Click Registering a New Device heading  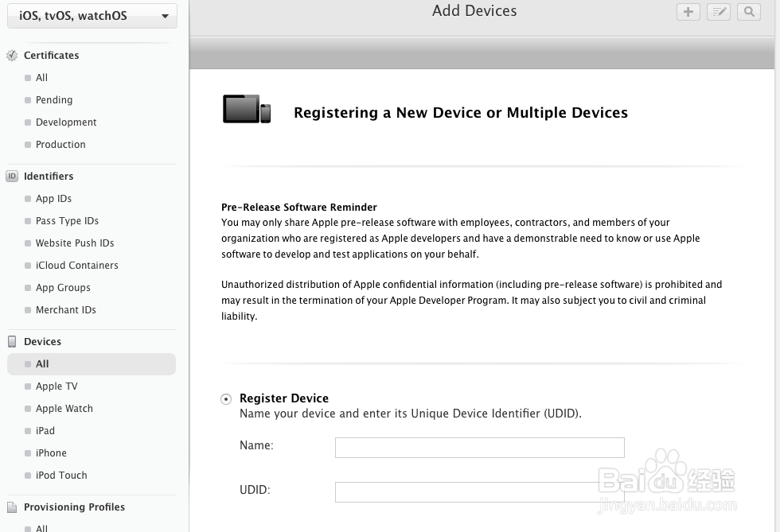[x=461, y=113]
